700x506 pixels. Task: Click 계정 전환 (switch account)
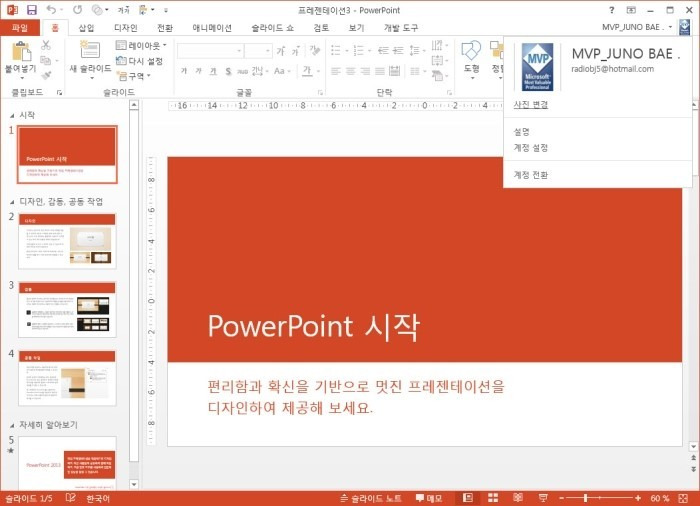point(530,175)
